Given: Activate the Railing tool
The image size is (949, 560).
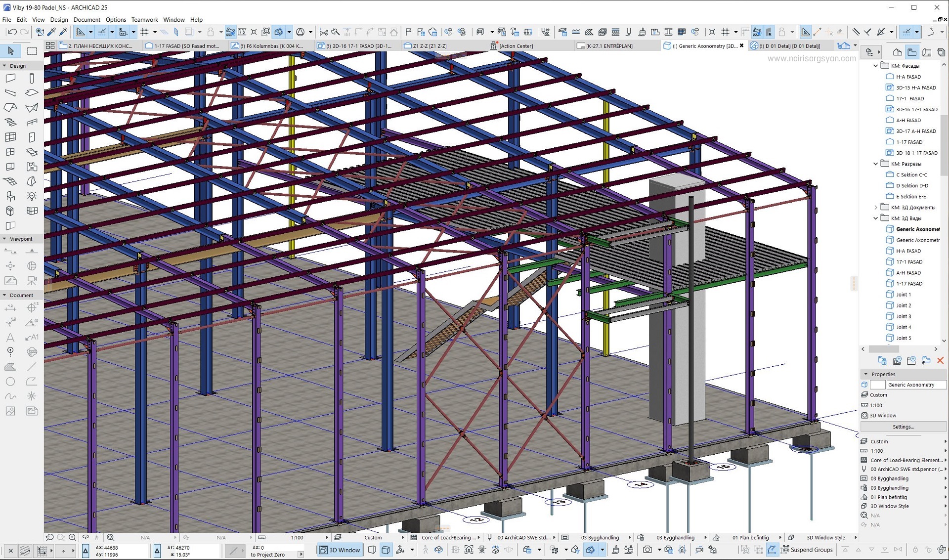Looking at the screenshot, I should (32, 123).
